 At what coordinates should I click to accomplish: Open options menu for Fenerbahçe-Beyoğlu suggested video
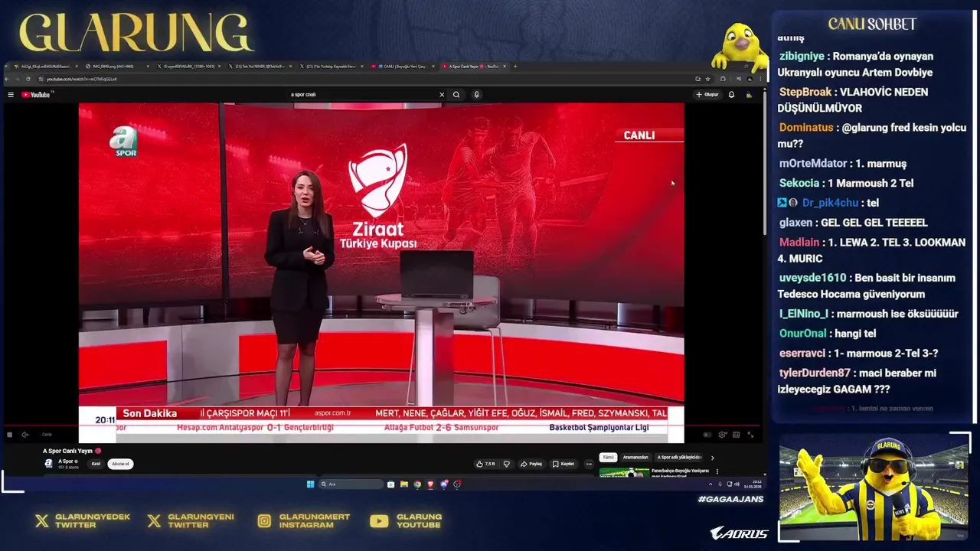coord(717,471)
